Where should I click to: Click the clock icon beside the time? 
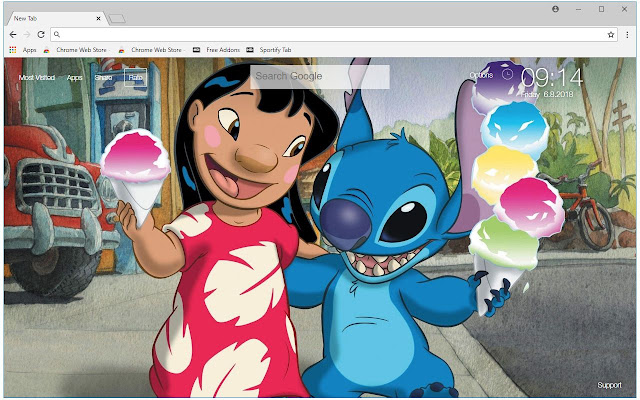[x=507, y=74]
